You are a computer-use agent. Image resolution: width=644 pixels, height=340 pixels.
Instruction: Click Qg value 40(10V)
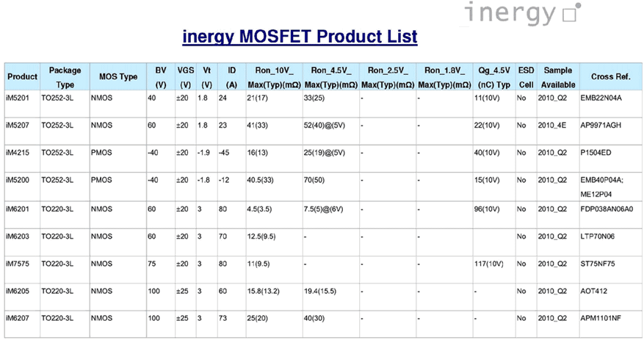tap(487, 153)
